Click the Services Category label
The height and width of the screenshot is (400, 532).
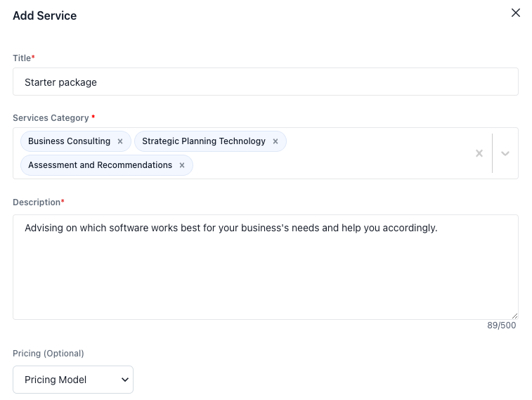[x=51, y=118]
